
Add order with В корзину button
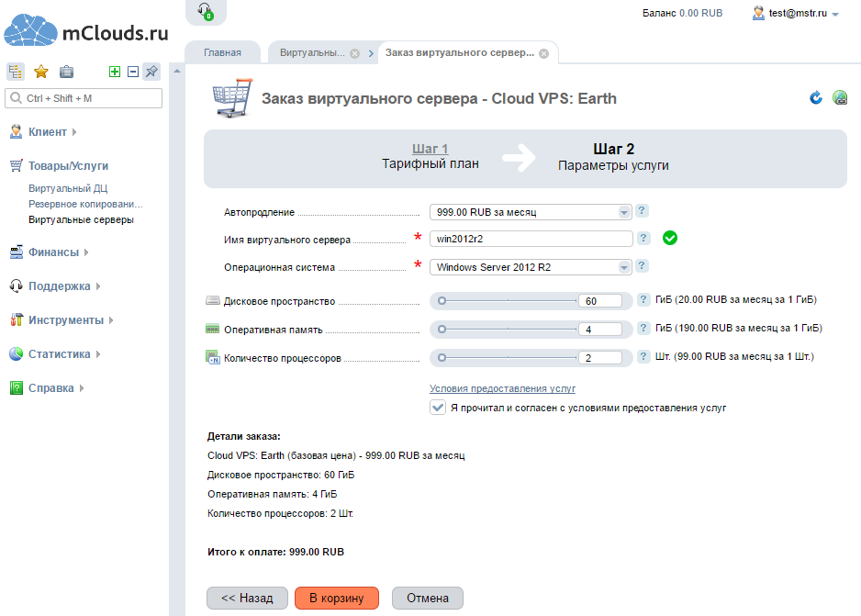[x=337, y=598]
